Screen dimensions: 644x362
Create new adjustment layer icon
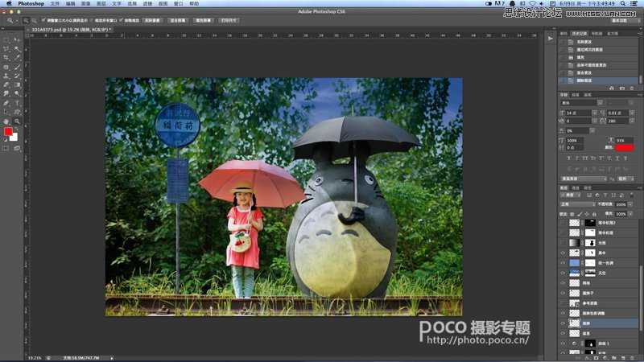605,358
